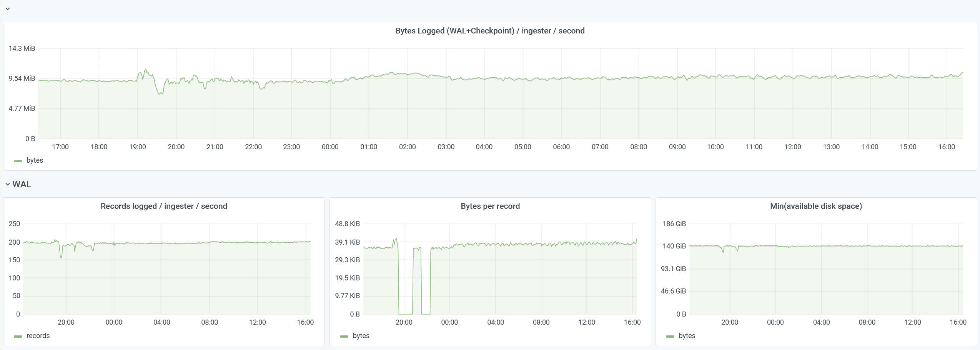
Task: Open the Bytes Logged (WAL+Checkpoint) panel title menu
Action: pyautogui.click(x=490, y=31)
